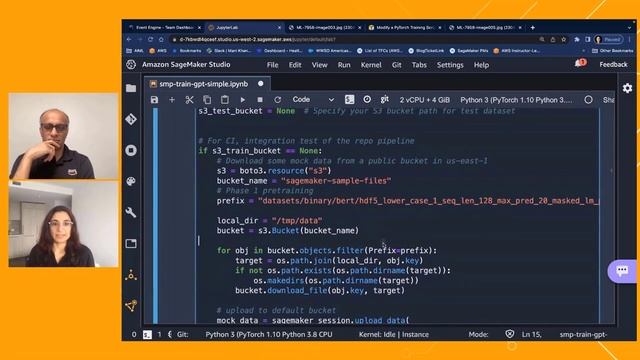The image size is (640, 360).
Task: Click the trusted notebook shield icon in status bar
Action: tap(509, 334)
